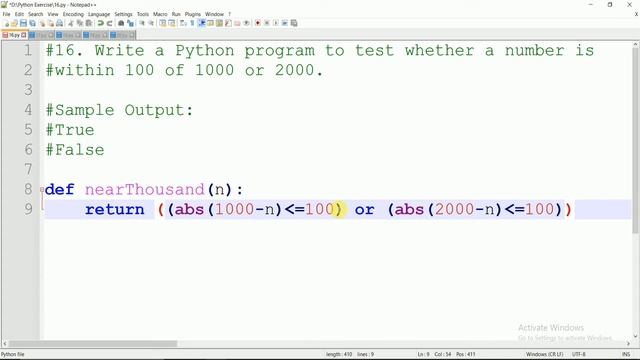Click the Open file toolbar icon
This screenshot has width=640, height=360.
tap(14, 23)
